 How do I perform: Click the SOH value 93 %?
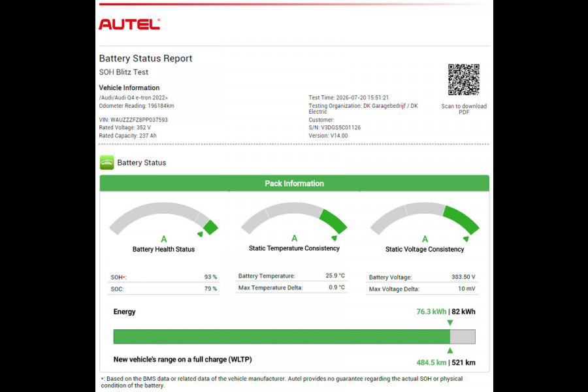tap(210, 277)
